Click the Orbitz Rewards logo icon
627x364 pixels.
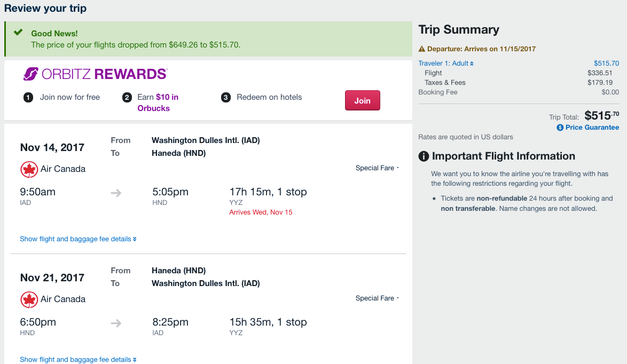coord(30,74)
